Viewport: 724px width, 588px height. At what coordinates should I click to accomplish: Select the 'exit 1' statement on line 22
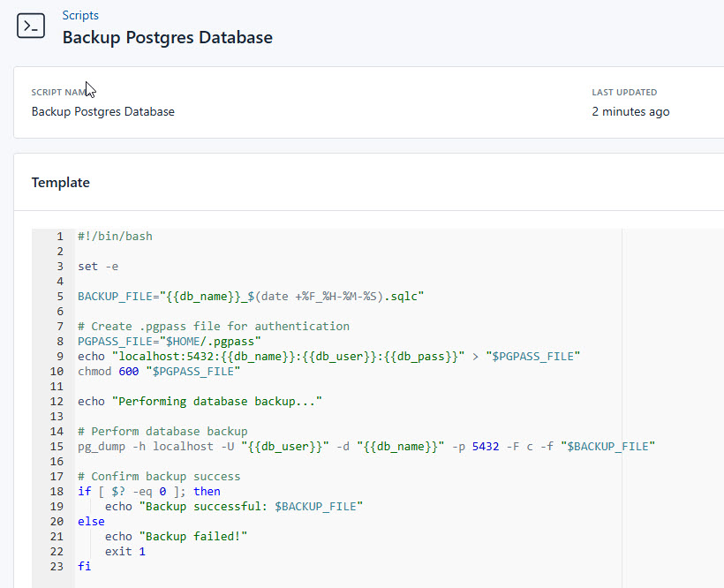click(126, 551)
